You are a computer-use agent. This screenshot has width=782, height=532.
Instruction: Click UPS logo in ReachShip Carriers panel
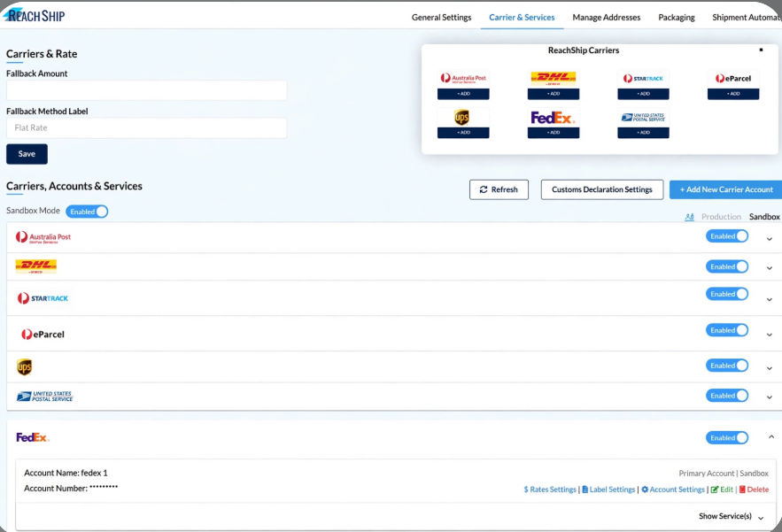[x=461, y=118]
